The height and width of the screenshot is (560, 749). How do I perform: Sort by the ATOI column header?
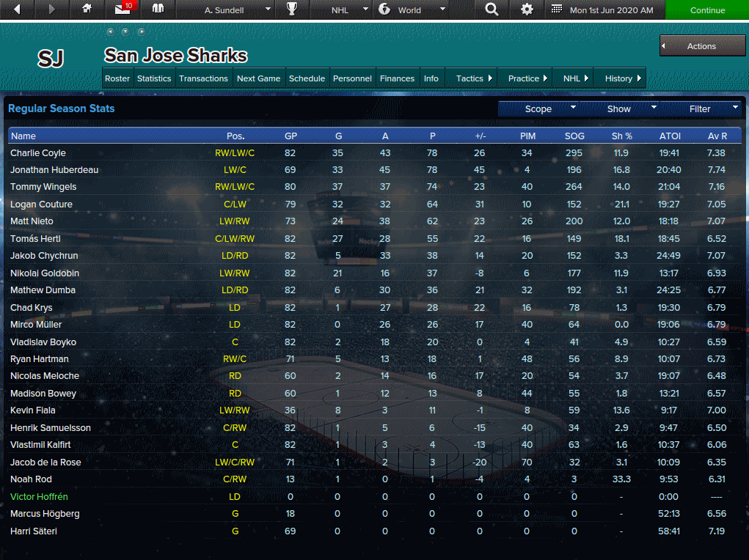coord(670,136)
